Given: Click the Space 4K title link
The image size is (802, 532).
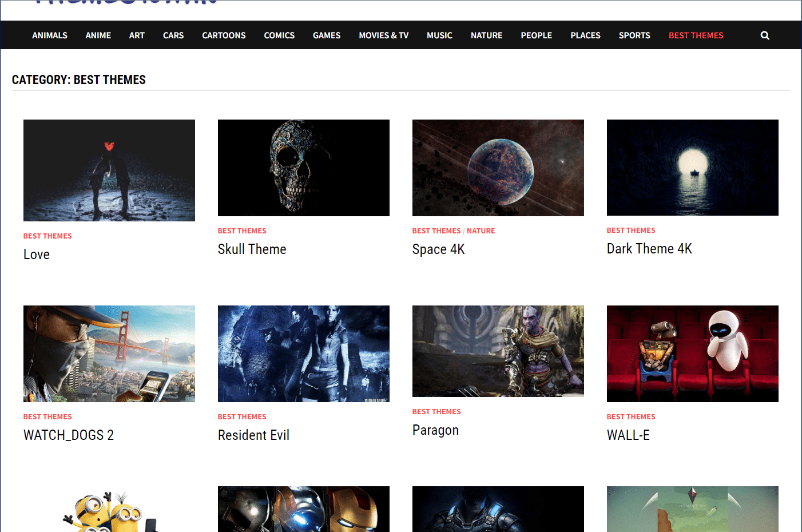Looking at the screenshot, I should point(439,249).
